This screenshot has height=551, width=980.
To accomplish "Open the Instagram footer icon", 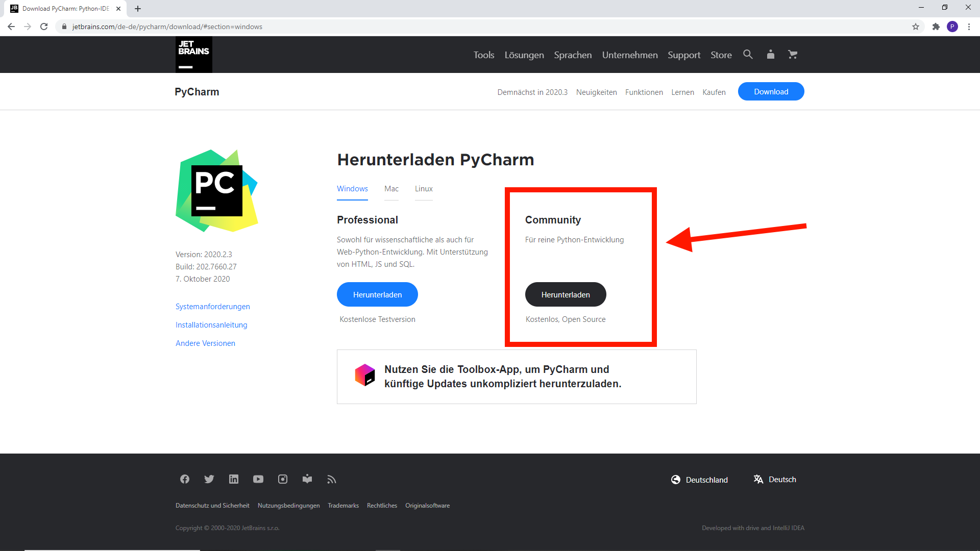I will 283,479.
